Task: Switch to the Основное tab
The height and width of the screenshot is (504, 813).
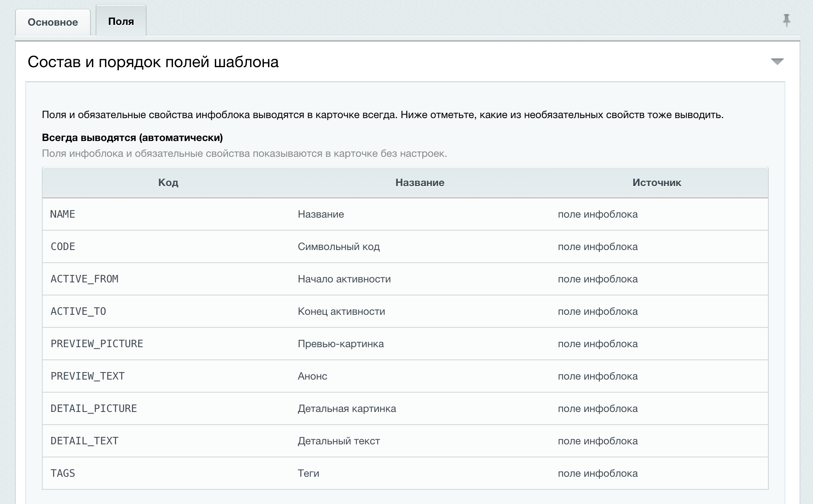Action: (x=53, y=22)
